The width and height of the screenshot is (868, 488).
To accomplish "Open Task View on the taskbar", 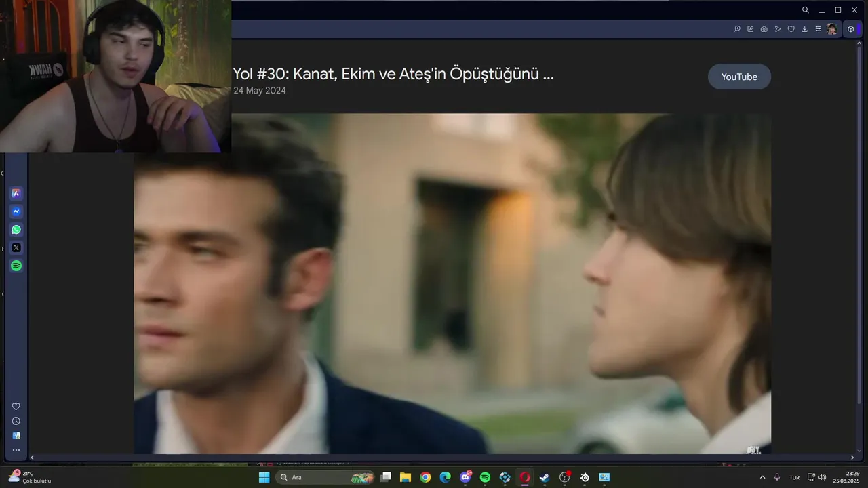I will pyautogui.click(x=386, y=477).
